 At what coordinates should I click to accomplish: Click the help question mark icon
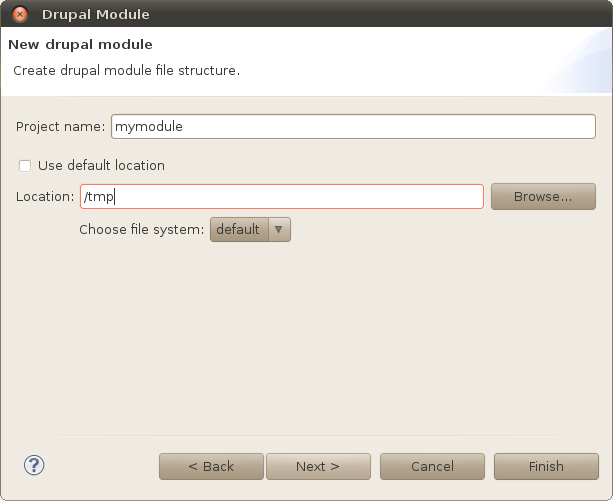(x=34, y=465)
